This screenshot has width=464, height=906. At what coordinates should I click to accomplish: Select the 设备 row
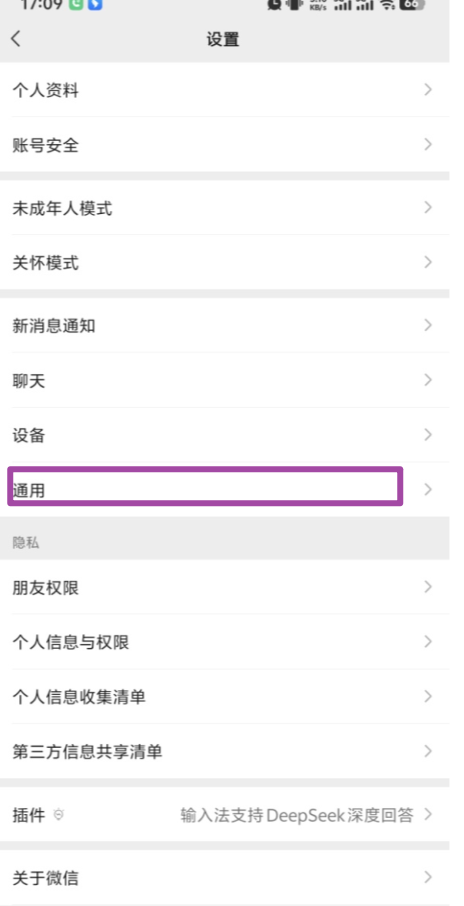pyautogui.click(x=224, y=435)
